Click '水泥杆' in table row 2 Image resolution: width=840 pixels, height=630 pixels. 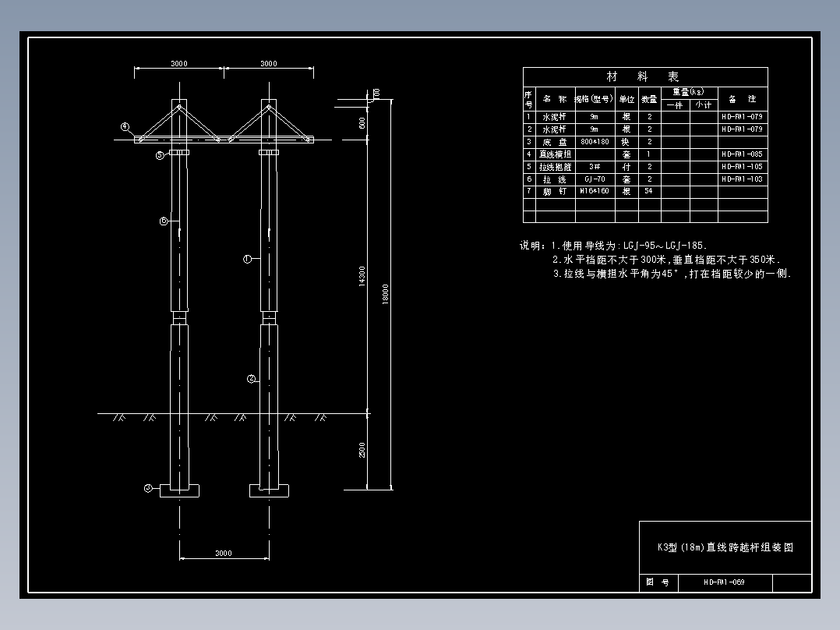[x=555, y=129]
